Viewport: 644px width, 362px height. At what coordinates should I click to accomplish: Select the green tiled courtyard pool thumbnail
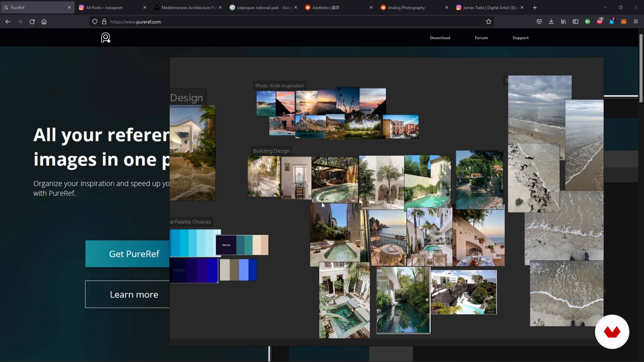[x=344, y=300]
